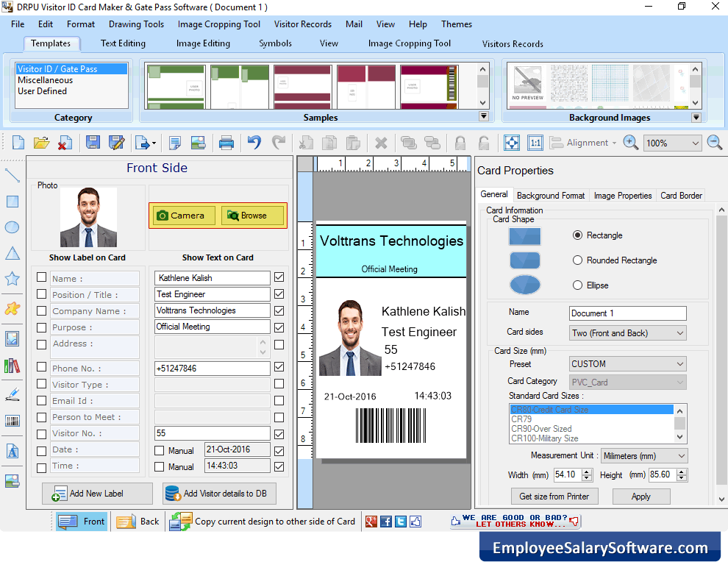Click the Undo icon in the toolbar
The width and height of the screenshot is (728, 562).
pyautogui.click(x=255, y=143)
